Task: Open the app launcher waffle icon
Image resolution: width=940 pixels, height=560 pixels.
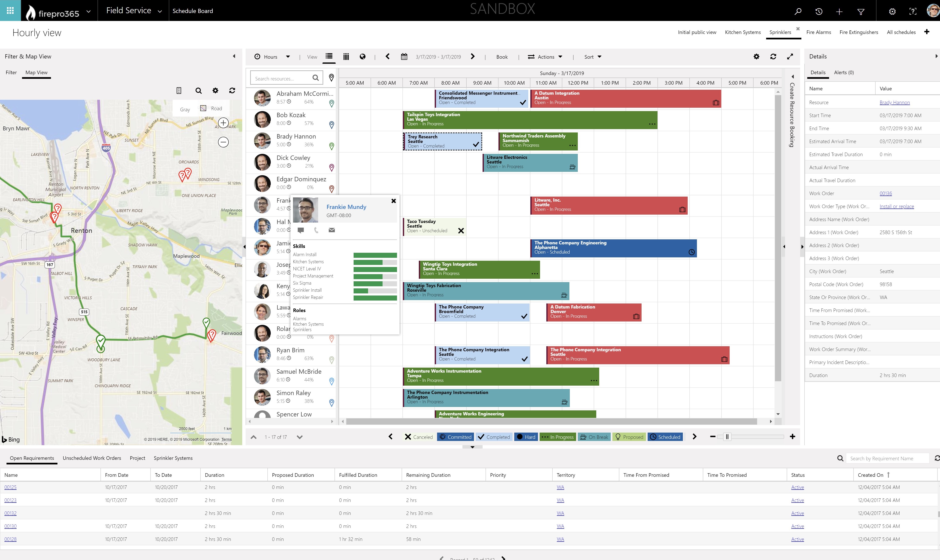Action: (x=10, y=10)
